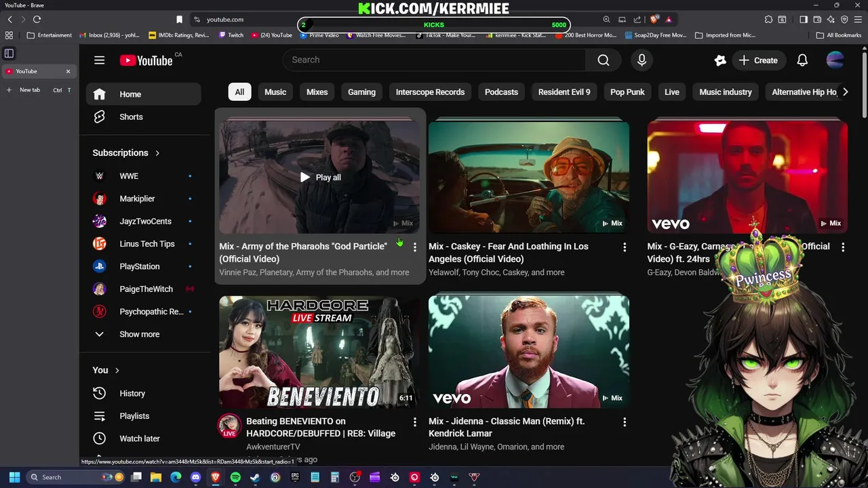Open the YouTube hamburger guide menu

coord(99,60)
